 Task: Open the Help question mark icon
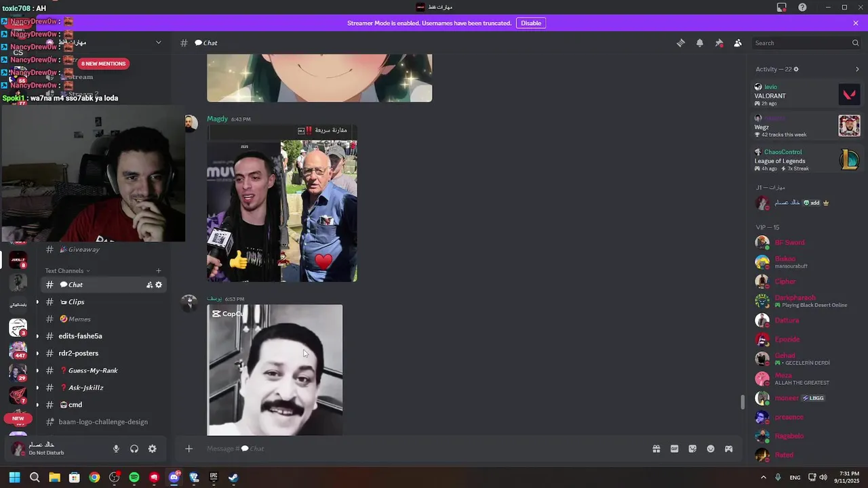tap(803, 7)
